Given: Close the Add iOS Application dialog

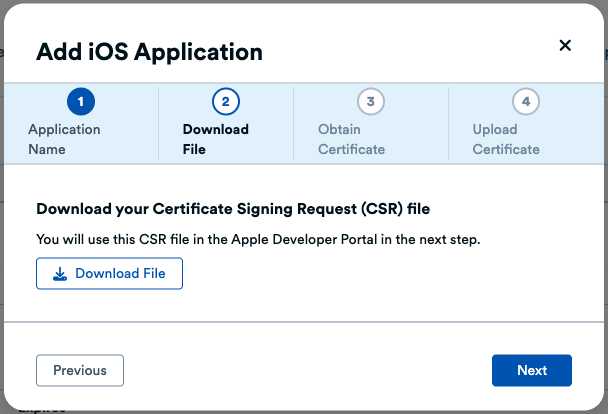Looking at the screenshot, I should click(565, 46).
